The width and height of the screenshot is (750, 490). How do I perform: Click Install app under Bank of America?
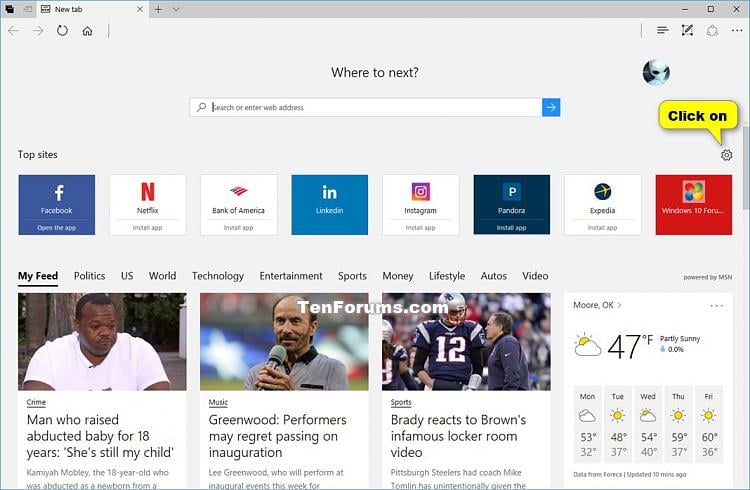tap(239, 228)
